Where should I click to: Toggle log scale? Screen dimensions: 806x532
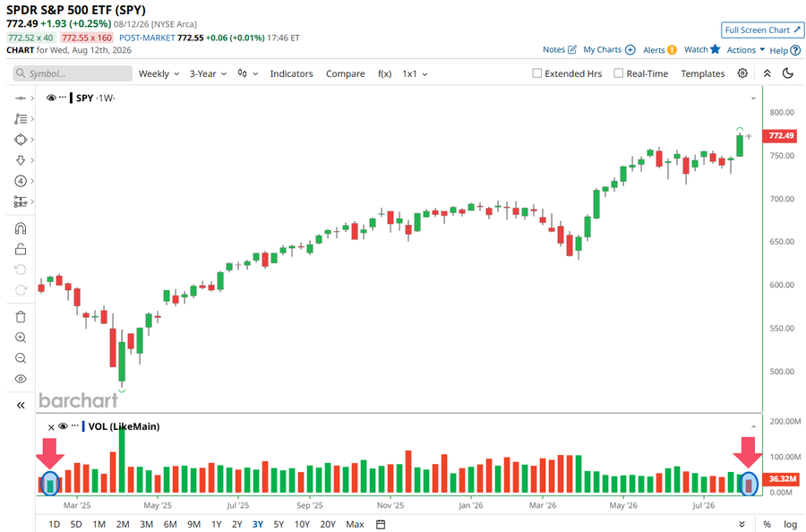790,524
